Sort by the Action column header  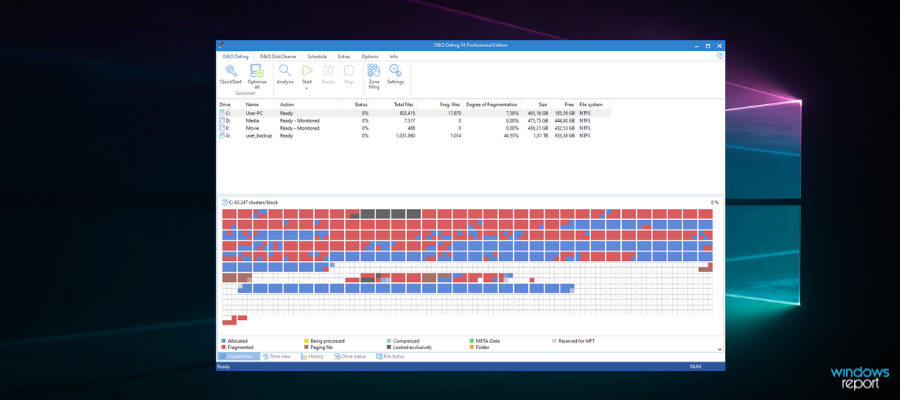[310, 104]
